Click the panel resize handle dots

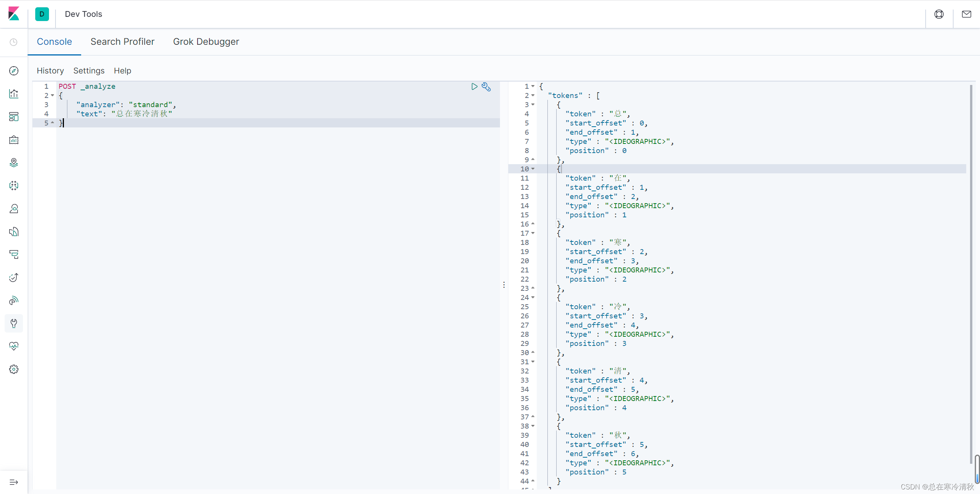tap(504, 285)
